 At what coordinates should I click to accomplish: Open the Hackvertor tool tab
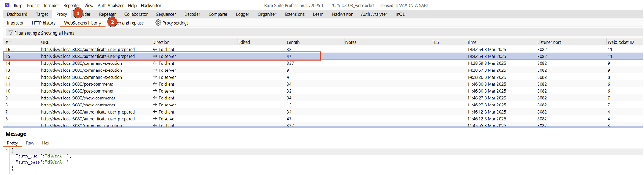pyautogui.click(x=342, y=14)
